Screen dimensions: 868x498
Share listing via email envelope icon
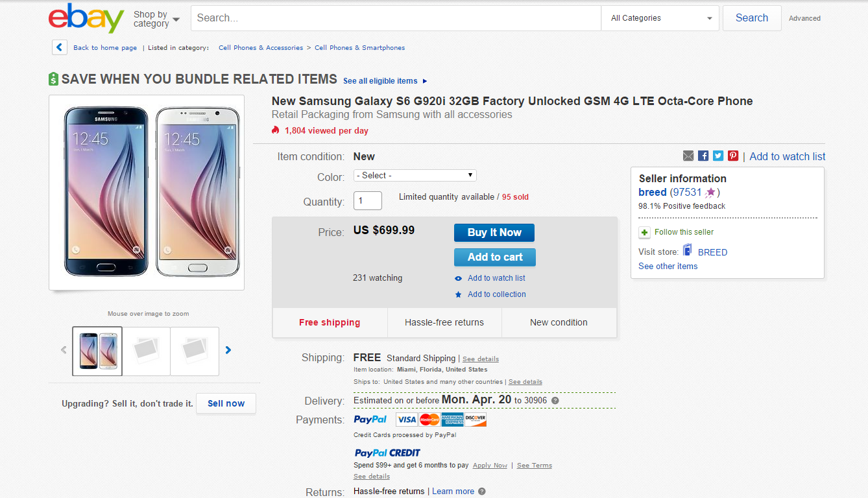tap(688, 156)
